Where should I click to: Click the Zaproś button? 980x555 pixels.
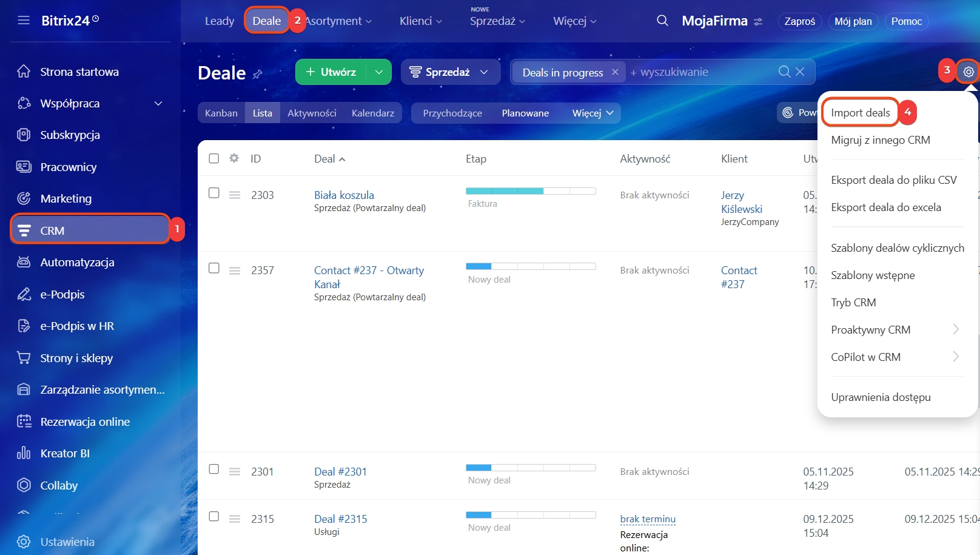tap(799, 21)
